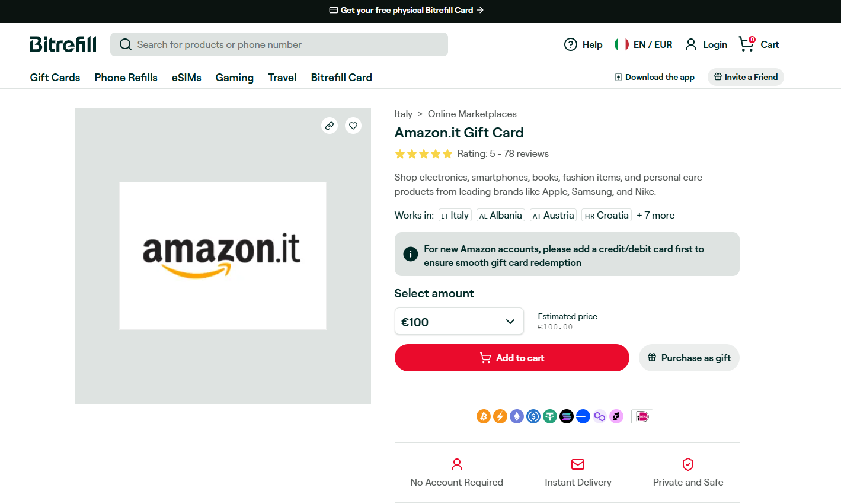Viewport: 841px width, 504px height.
Task: Click the Lightning payment icon
Action: coord(500,416)
